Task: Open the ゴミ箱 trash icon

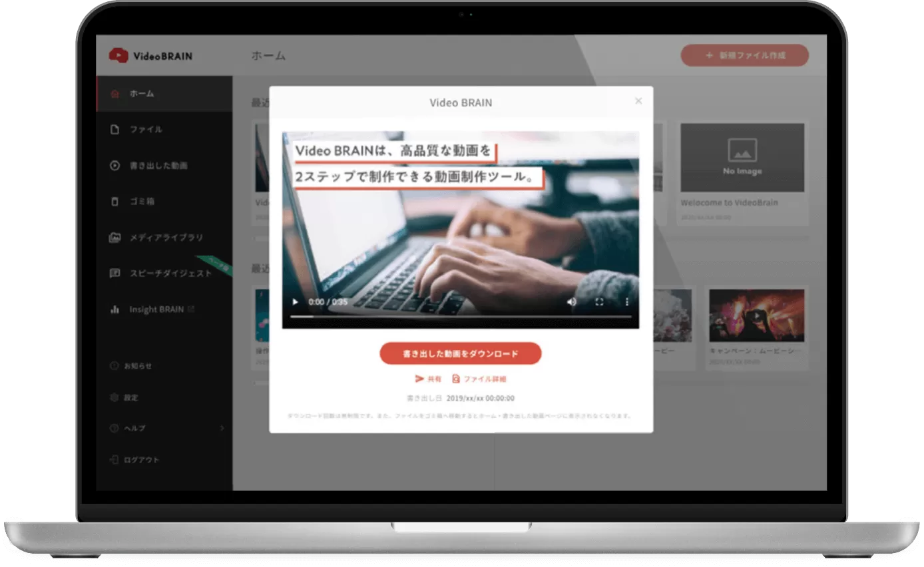Action: (115, 202)
